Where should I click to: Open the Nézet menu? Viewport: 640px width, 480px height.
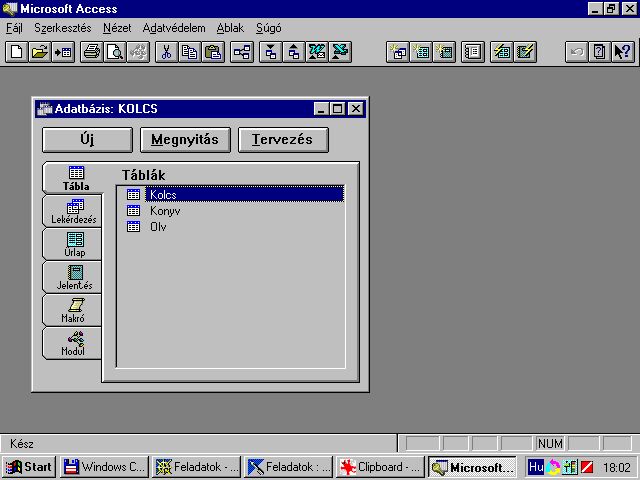[x=117, y=28]
